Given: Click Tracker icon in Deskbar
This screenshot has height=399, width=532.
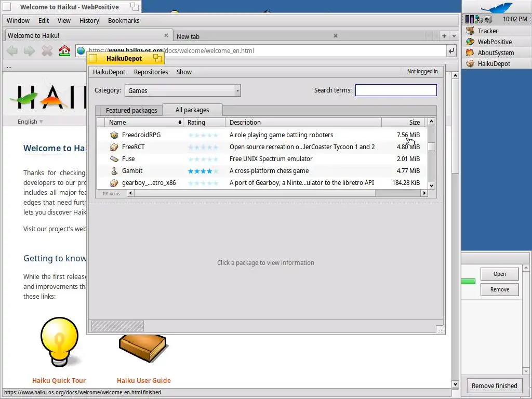Looking at the screenshot, I should [470, 31].
